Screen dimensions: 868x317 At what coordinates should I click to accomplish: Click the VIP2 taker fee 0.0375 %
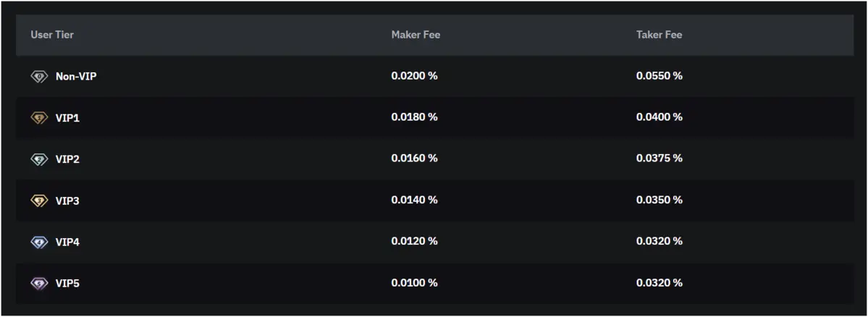pyautogui.click(x=659, y=158)
